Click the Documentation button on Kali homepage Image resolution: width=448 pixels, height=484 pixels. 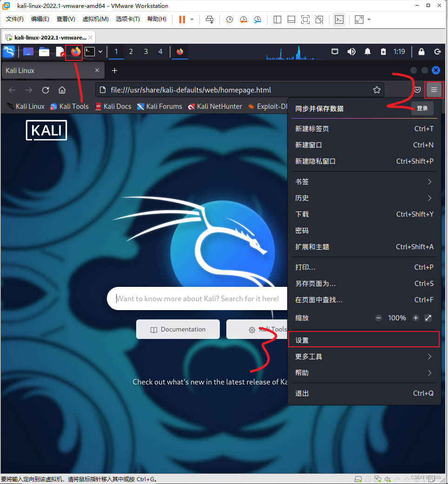point(178,329)
